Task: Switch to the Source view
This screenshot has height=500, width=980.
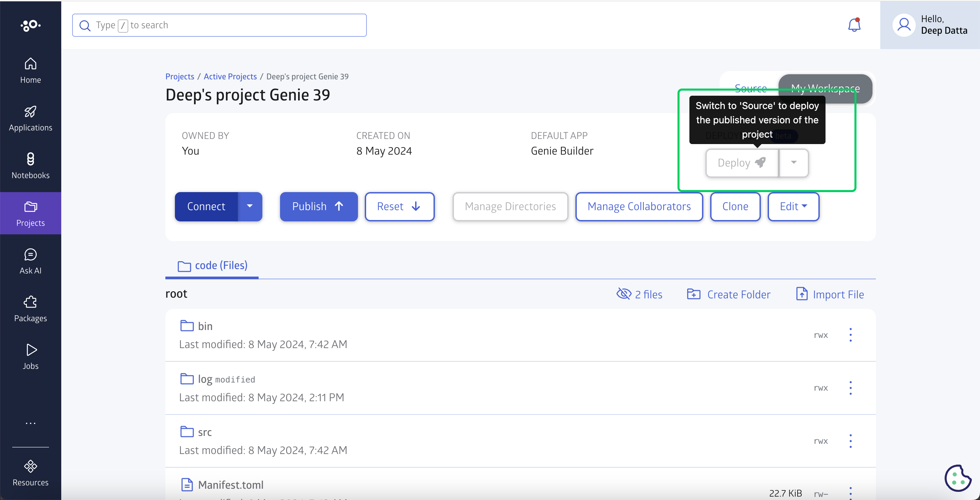Action: point(750,88)
